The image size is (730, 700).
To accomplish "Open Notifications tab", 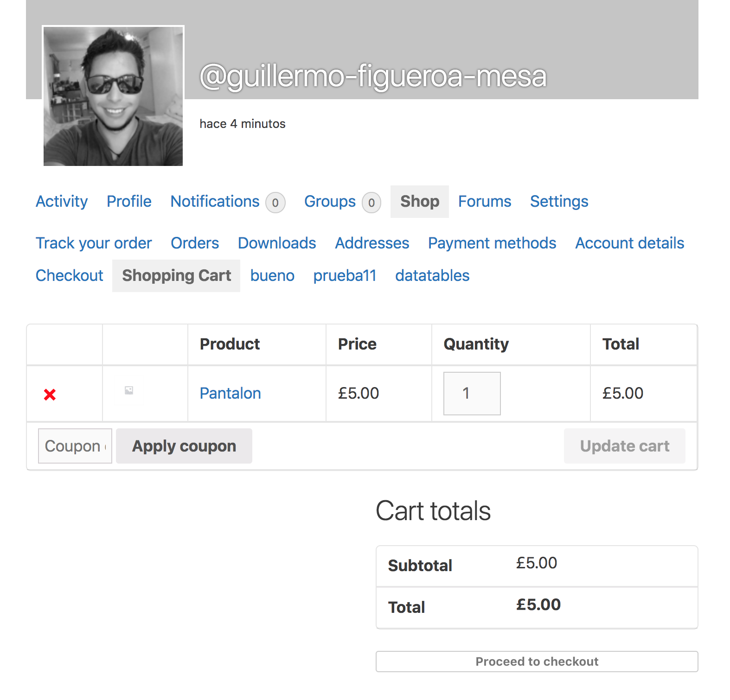I will click(215, 202).
